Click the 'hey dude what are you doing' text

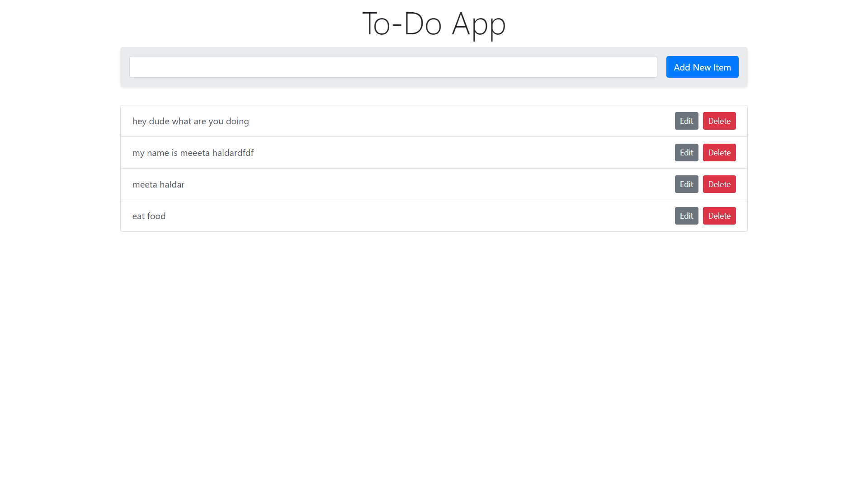click(190, 121)
